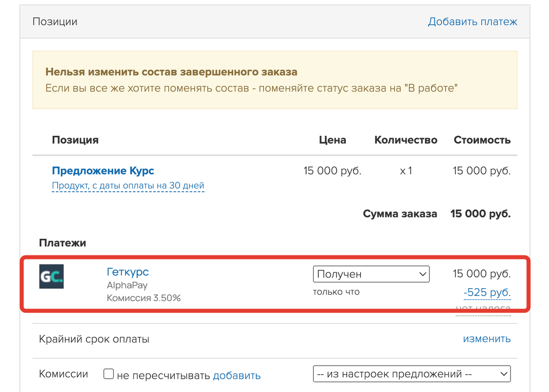Image resolution: width=549 pixels, height=392 pixels.
Task: Click 'Продукт, с даты оплаты на 30 дней'
Action: click(128, 186)
